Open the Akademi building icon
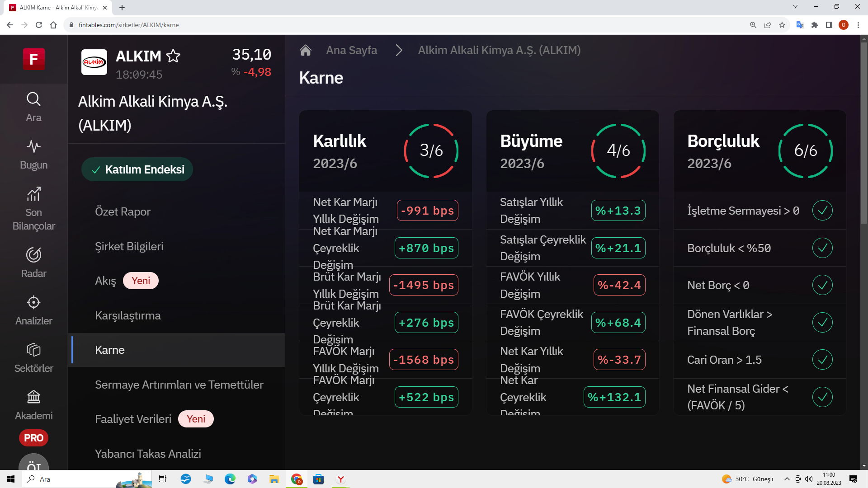The image size is (868, 488). click(x=33, y=397)
